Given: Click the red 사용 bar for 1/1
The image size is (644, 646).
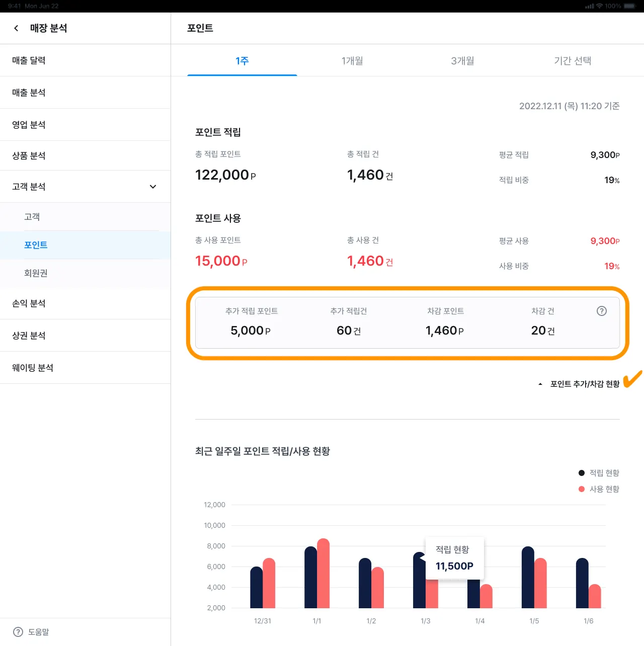Looking at the screenshot, I should pos(324,573).
